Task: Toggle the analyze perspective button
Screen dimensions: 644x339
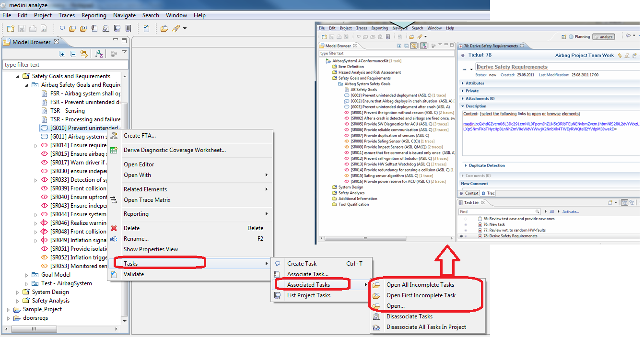Action: click(x=603, y=36)
